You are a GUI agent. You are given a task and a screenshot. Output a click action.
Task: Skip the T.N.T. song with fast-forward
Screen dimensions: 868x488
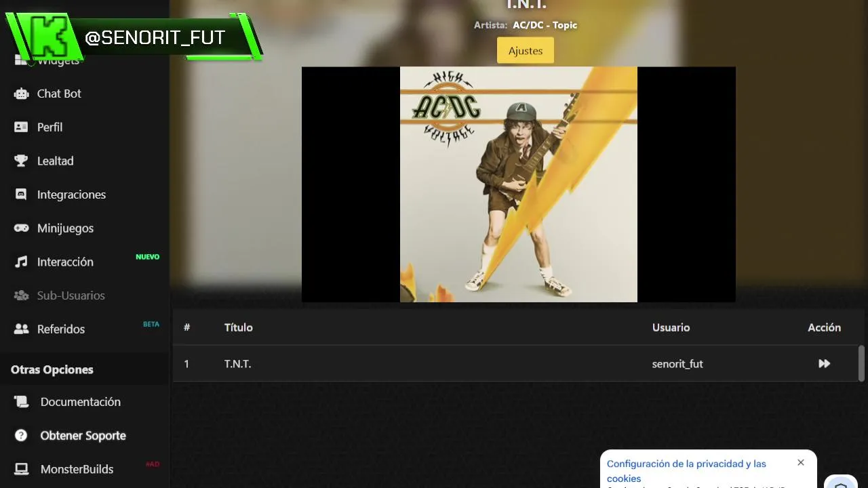coord(824,364)
